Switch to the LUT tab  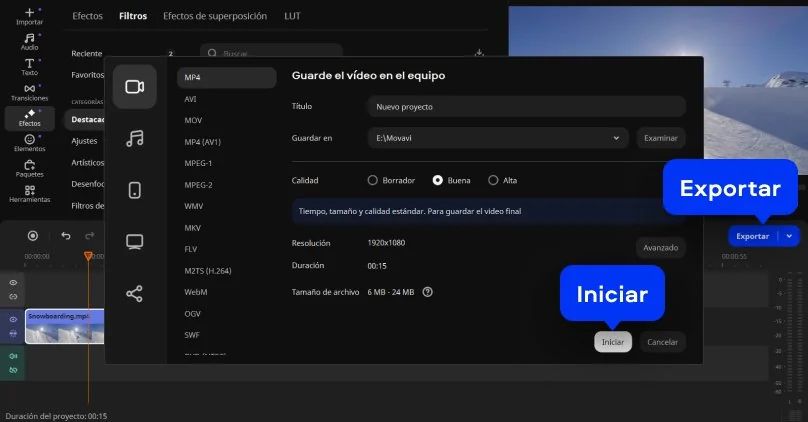(x=292, y=16)
